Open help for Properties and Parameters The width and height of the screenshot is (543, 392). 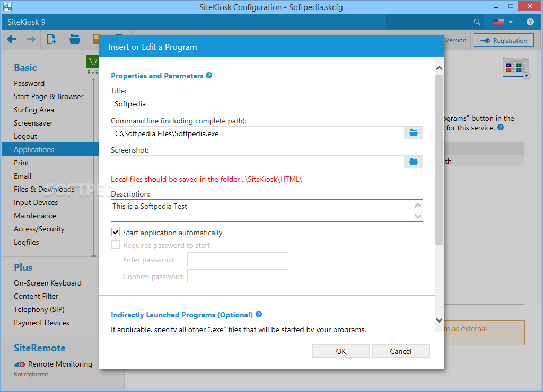point(209,75)
